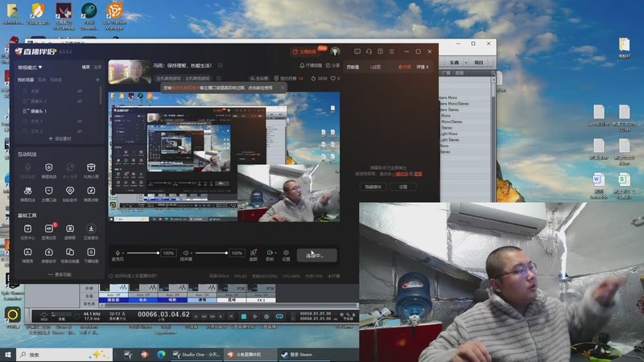Click the 一键找回 link
Image resolution: width=644 pixels, height=362 pixels.
coord(400,174)
